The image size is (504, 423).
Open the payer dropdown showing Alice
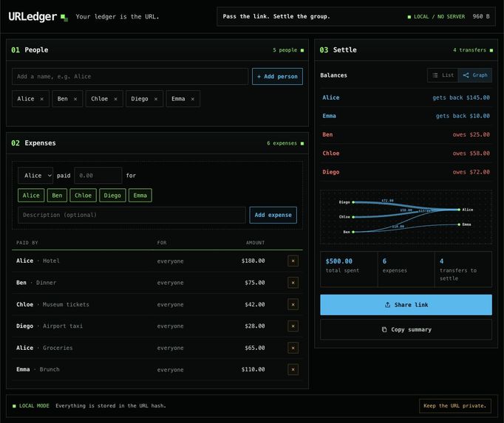[35, 176]
